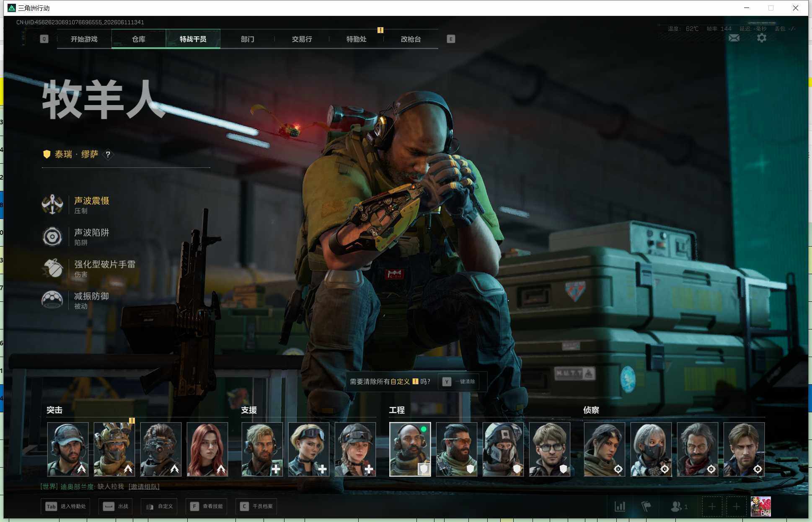Open the flag icon in bottom bar
This screenshot has height=522, width=812.
(646, 507)
